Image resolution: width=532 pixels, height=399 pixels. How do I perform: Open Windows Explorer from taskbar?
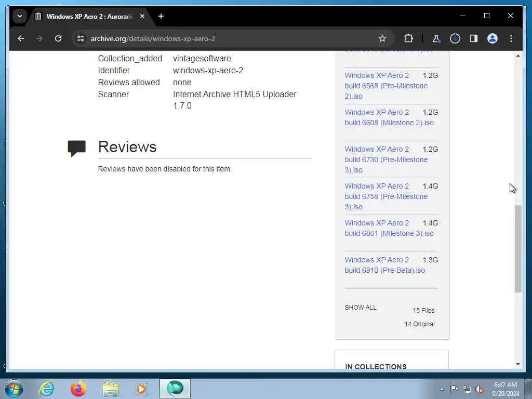[x=111, y=389]
